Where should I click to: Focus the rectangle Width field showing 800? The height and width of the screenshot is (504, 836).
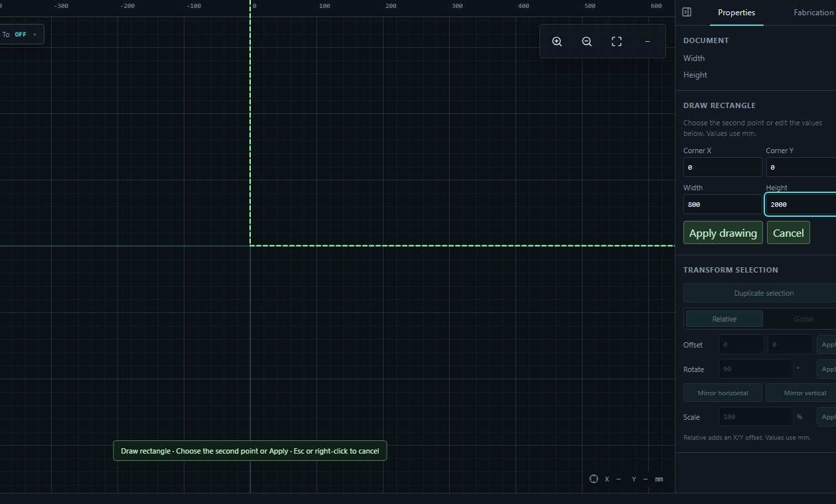point(723,204)
